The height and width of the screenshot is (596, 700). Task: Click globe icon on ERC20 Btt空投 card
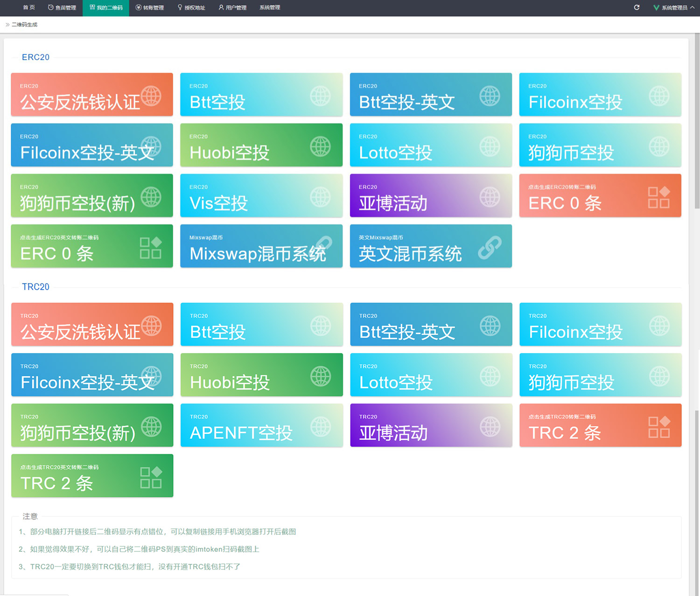coord(320,96)
